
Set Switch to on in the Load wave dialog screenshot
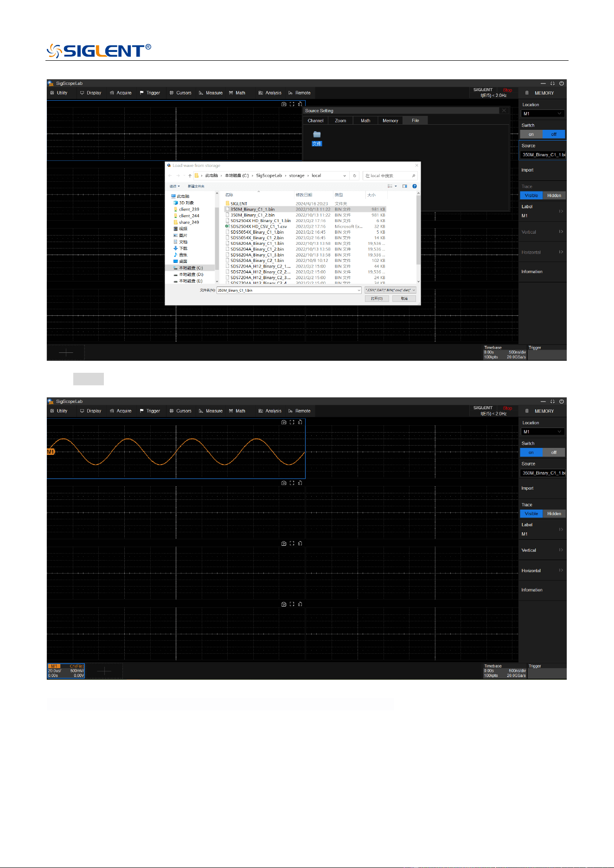(531, 134)
